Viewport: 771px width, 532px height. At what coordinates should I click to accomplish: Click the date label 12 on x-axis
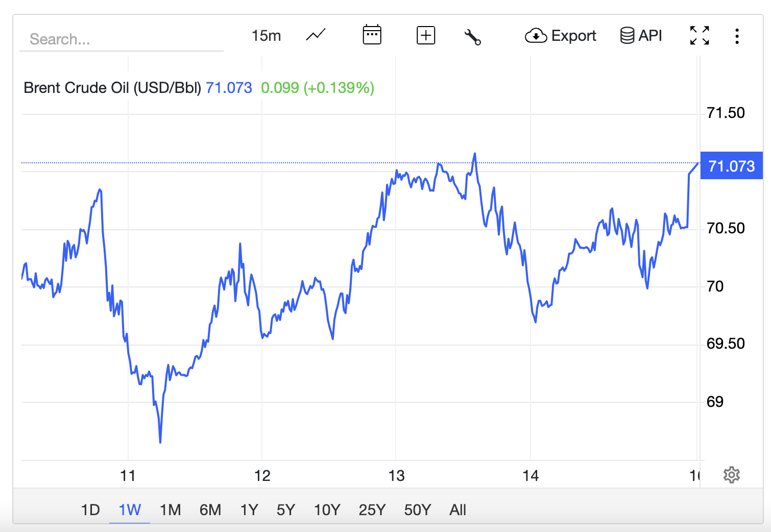tap(262, 476)
